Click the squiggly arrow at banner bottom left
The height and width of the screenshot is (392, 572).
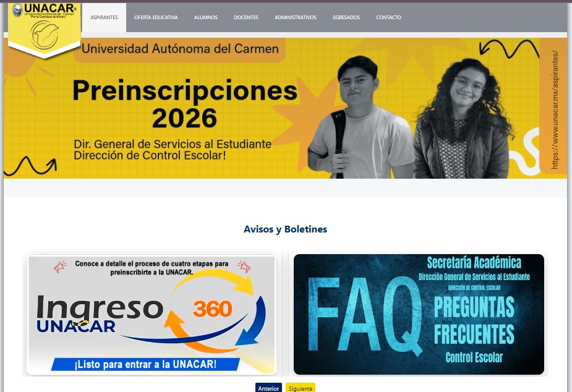(x=31, y=166)
